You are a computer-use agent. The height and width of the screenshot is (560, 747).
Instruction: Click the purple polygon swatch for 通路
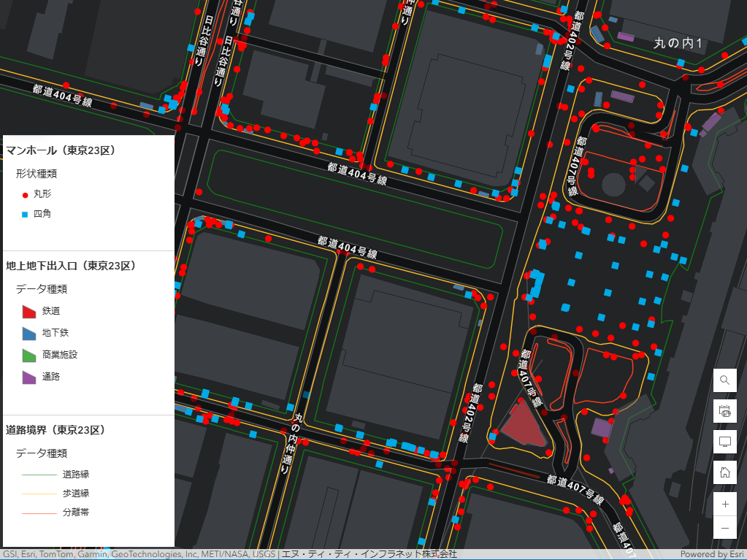(x=29, y=377)
